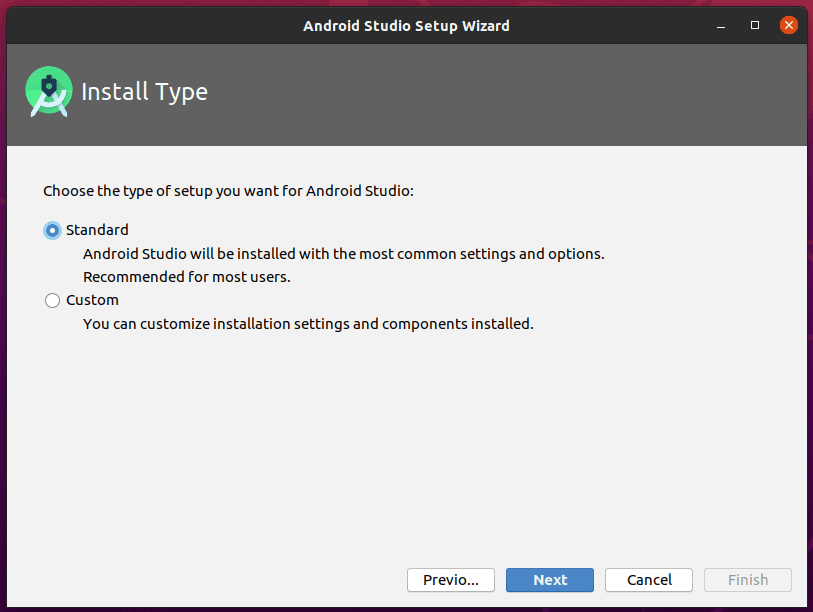Click 'You can customize installation settings' description
The image size is (813, 612).
point(308,324)
